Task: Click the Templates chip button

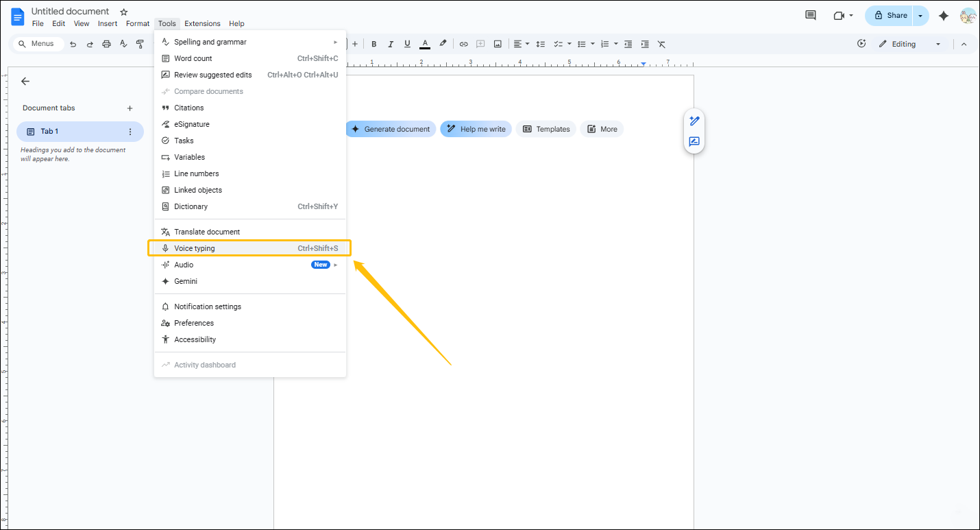Action: pos(546,129)
